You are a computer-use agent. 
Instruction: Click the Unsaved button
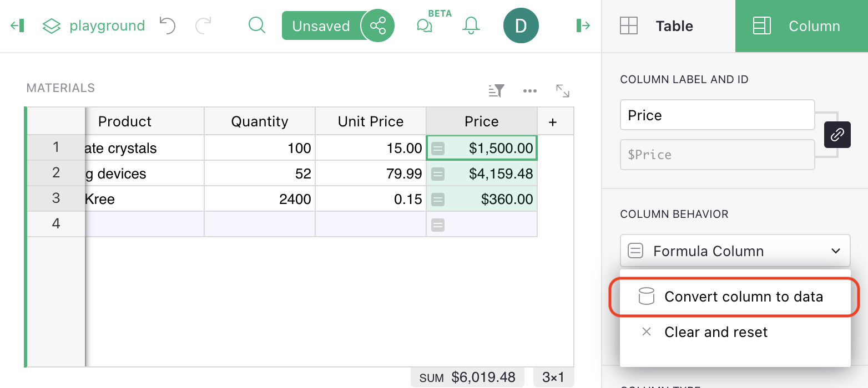[x=321, y=26]
